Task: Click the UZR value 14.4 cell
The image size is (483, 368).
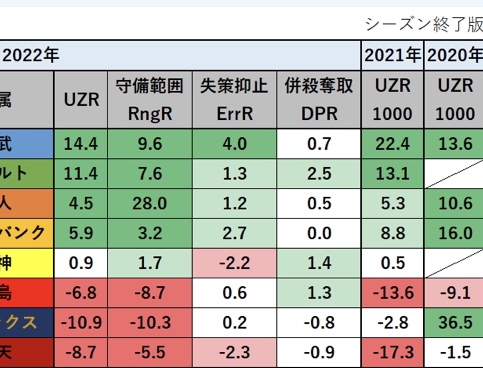Action: (81, 144)
